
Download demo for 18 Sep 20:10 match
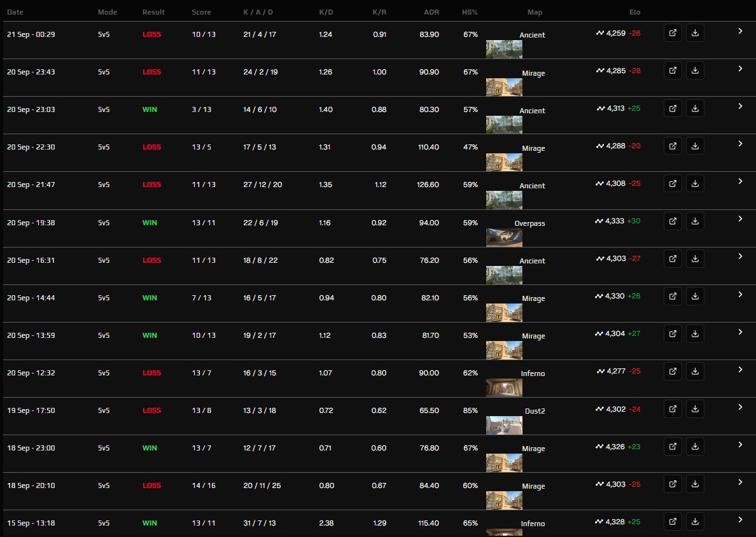(x=695, y=484)
